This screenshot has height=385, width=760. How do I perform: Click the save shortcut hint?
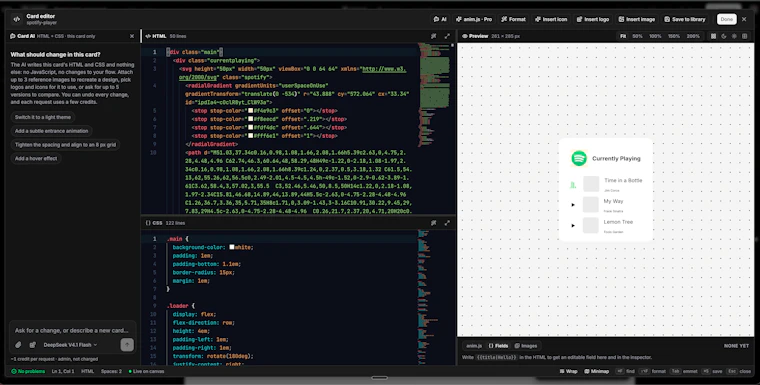(712, 371)
